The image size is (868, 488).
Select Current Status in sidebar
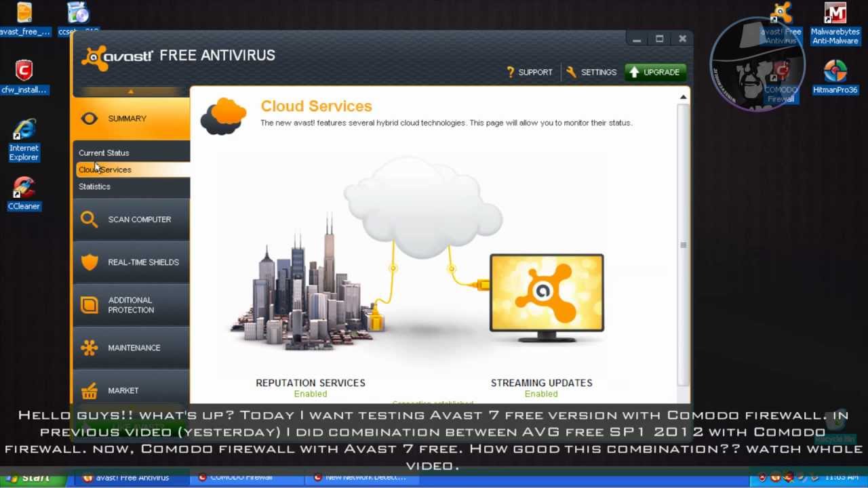104,153
